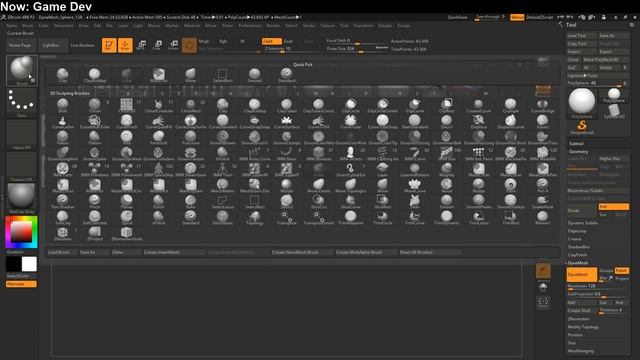Enable Zsub mode
The width and height of the screenshot is (640, 360).
point(288,41)
